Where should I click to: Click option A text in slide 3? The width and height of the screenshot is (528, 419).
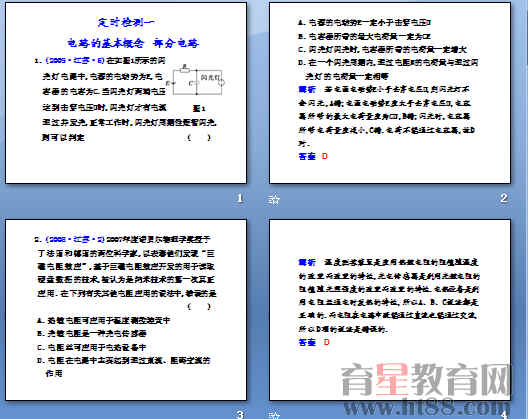[x=104, y=320]
